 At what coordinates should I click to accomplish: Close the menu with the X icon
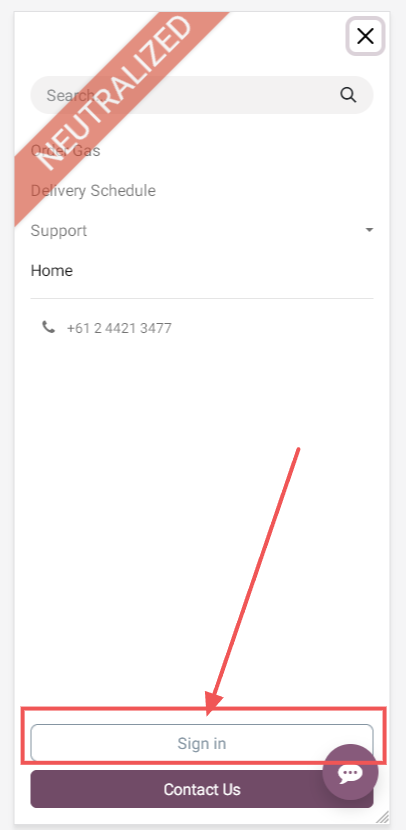(365, 36)
